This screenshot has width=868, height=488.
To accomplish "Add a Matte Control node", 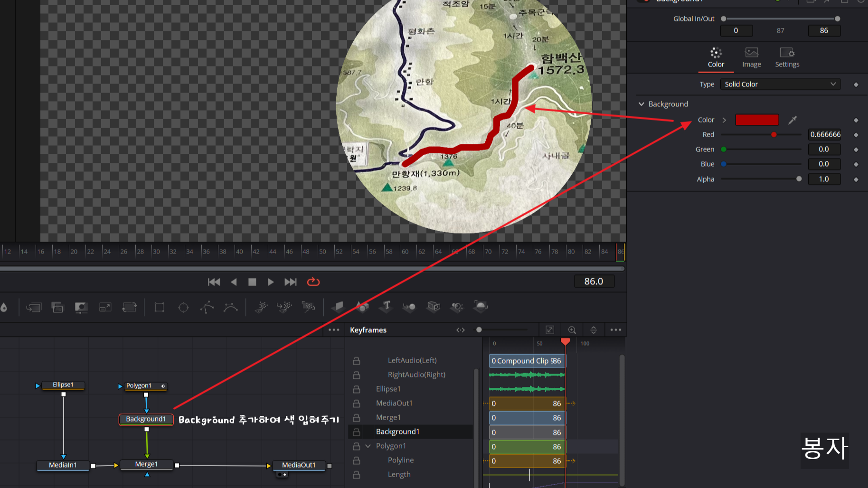I will tap(81, 307).
